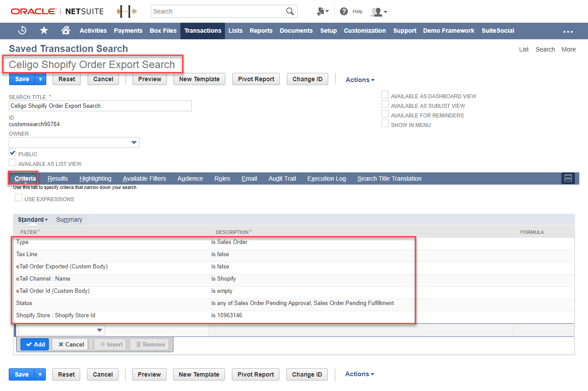The width and height of the screenshot is (588, 391).
Task: Add the filter row with Add button
Action: tap(34, 344)
